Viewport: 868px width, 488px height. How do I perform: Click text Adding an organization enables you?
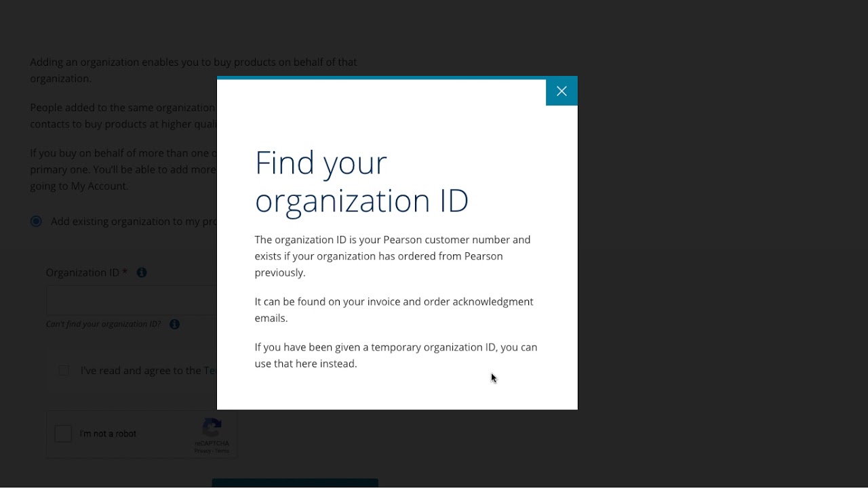coord(193,70)
